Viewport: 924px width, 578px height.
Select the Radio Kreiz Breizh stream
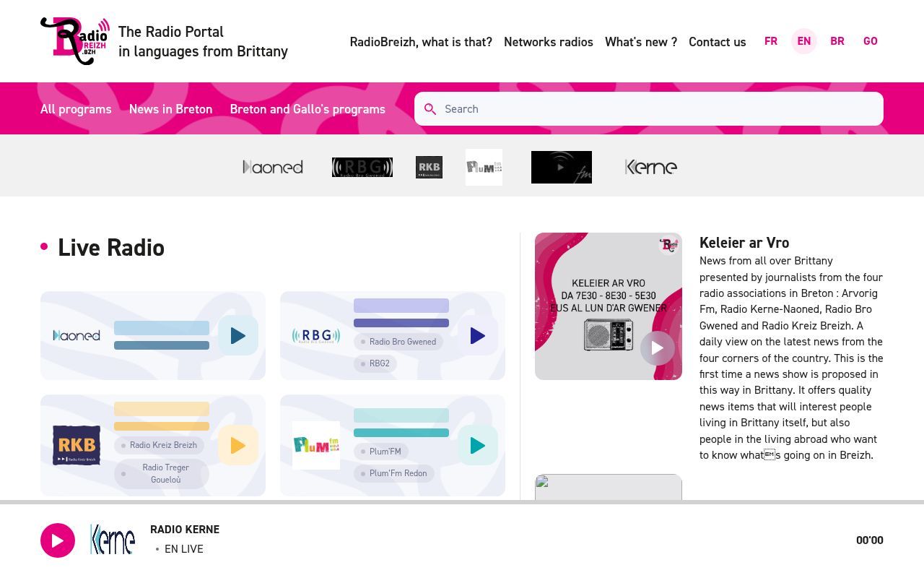(x=160, y=445)
